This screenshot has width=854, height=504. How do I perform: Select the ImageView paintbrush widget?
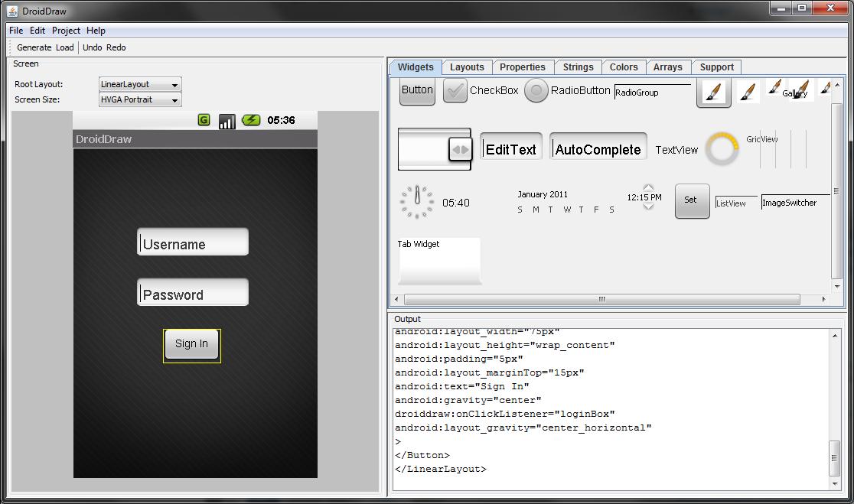click(748, 92)
